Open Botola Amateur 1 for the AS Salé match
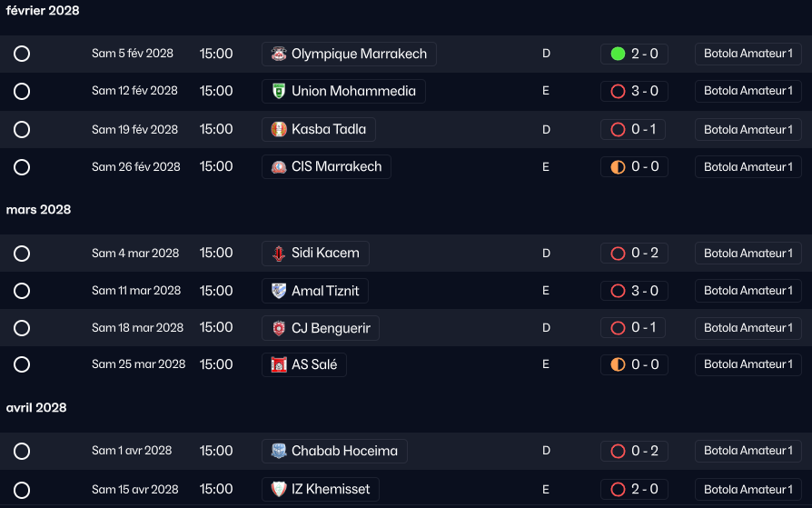The width and height of the screenshot is (812, 508). (x=748, y=364)
